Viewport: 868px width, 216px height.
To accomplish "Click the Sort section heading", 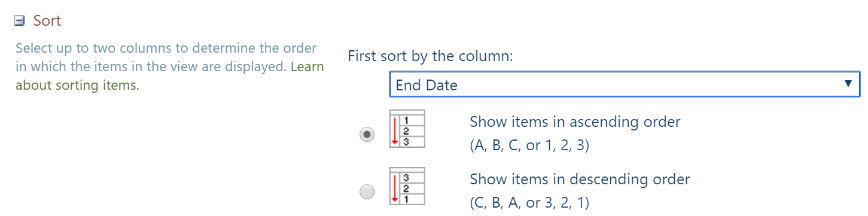I will pyautogui.click(x=47, y=21).
